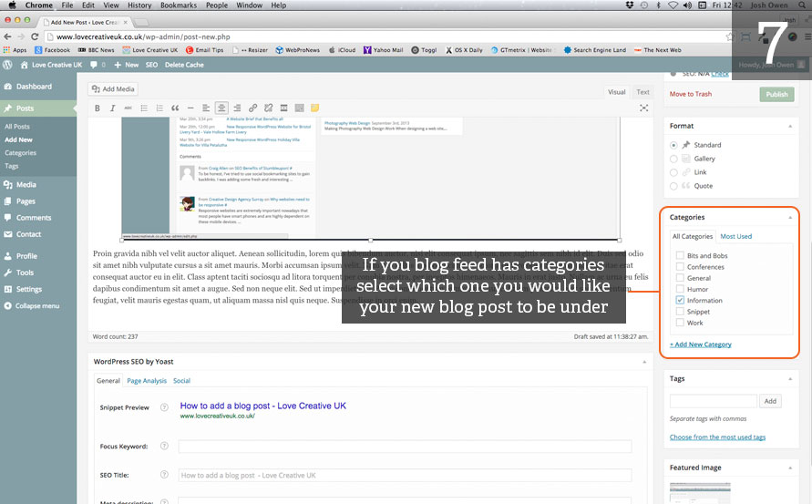The image size is (812, 504).
Task: Toggle bold formatting in editor toolbar
Action: [98, 108]
